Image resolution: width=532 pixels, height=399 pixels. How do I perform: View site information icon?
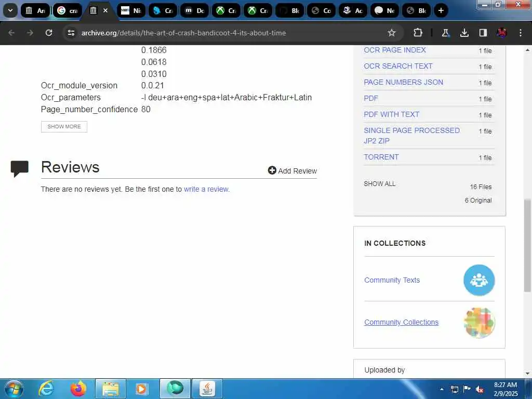pyautogui.click(x=71, y=33)
